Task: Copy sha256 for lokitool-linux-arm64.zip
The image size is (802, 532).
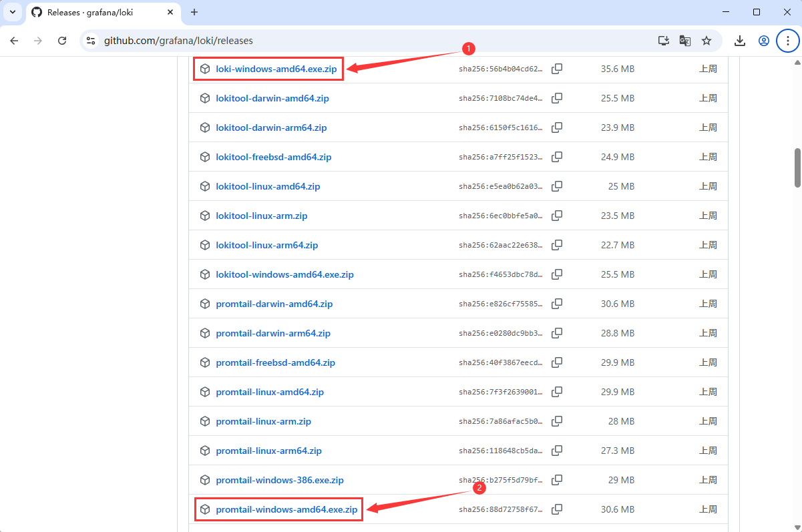Action: tap(557, 245)
